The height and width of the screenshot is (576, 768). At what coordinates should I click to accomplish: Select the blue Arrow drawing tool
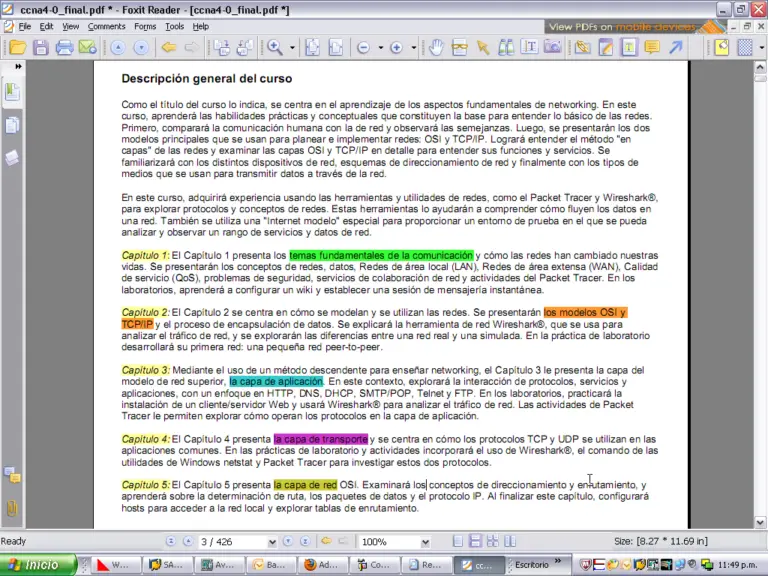click(676, 48)
